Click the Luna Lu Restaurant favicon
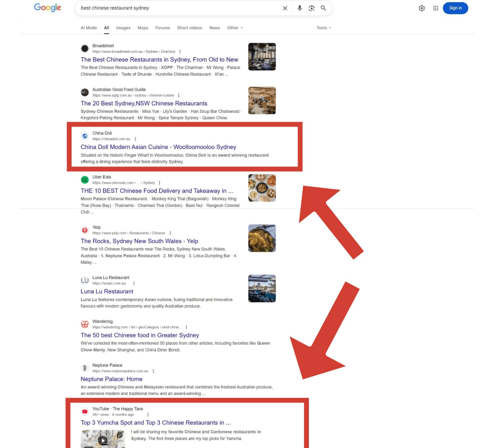Viewport: 493px width, 448px height. coord(84,281)
